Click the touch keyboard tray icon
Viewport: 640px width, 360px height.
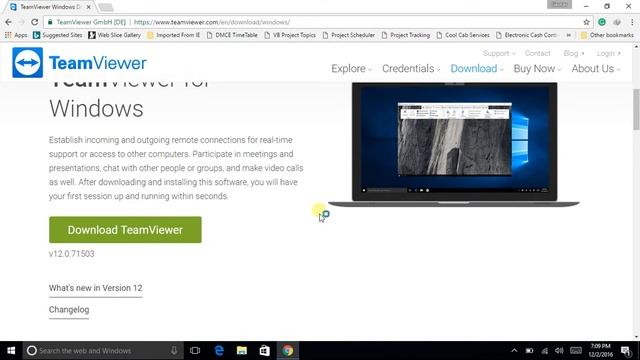pos(576,351)
